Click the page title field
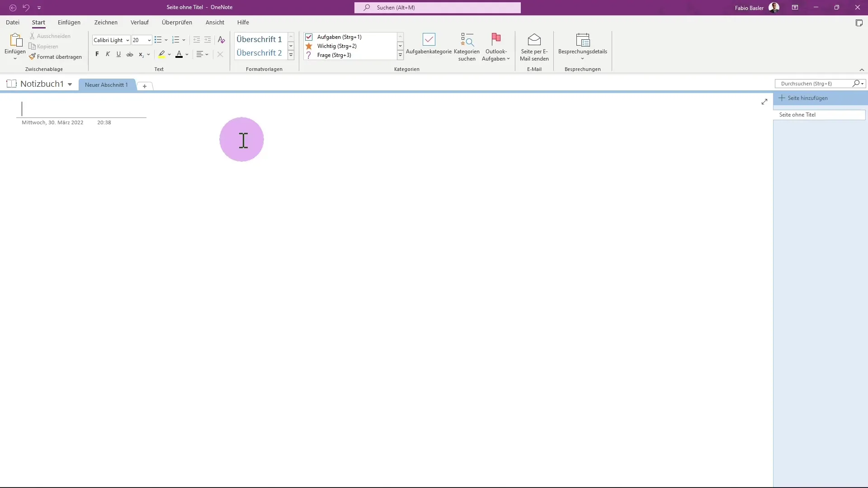This screenshot has height=488, width=868. 81,109
